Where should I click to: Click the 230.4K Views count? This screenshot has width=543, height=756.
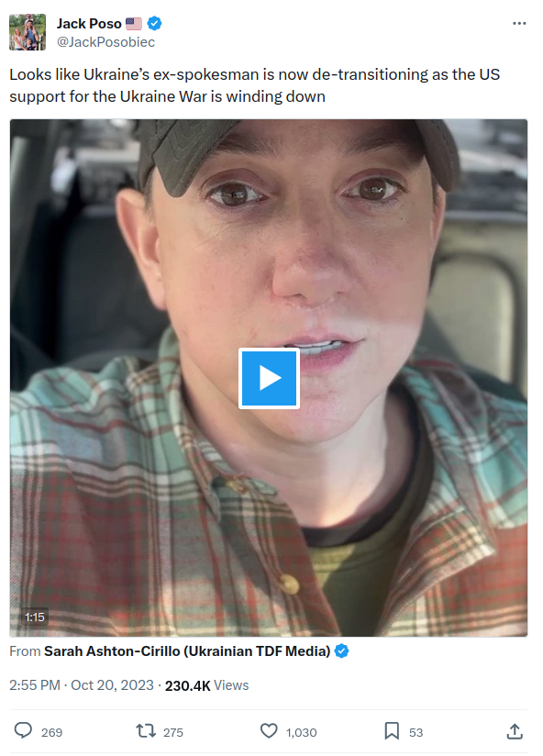[x=206, y=685]
